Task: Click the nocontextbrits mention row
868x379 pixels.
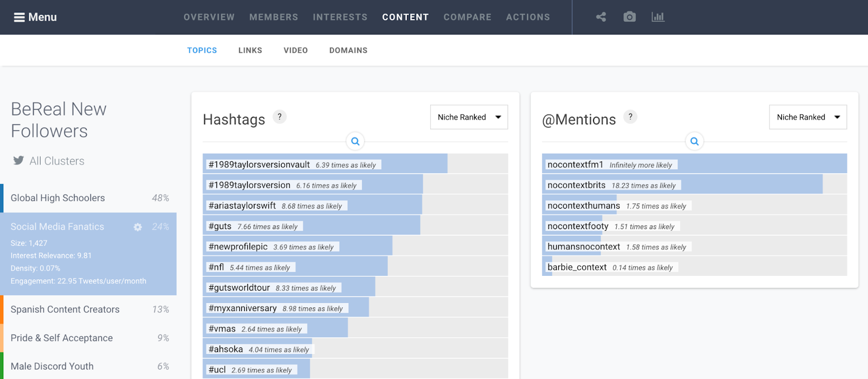Action: coord(694,185)
